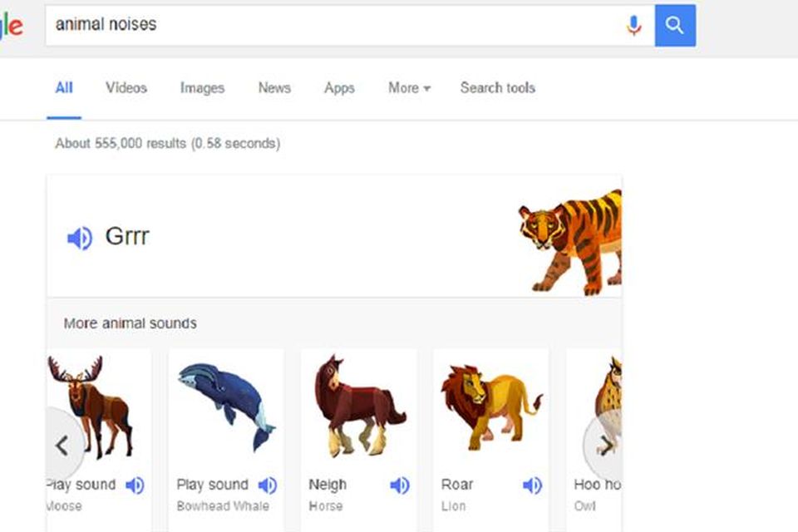Click the blue search magnifier button

676,25
